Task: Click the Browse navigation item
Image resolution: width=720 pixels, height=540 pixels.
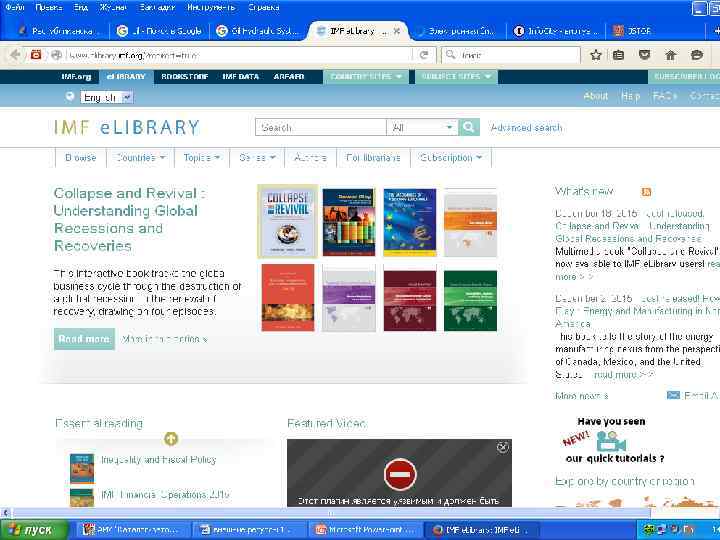Action: [80, 158]
